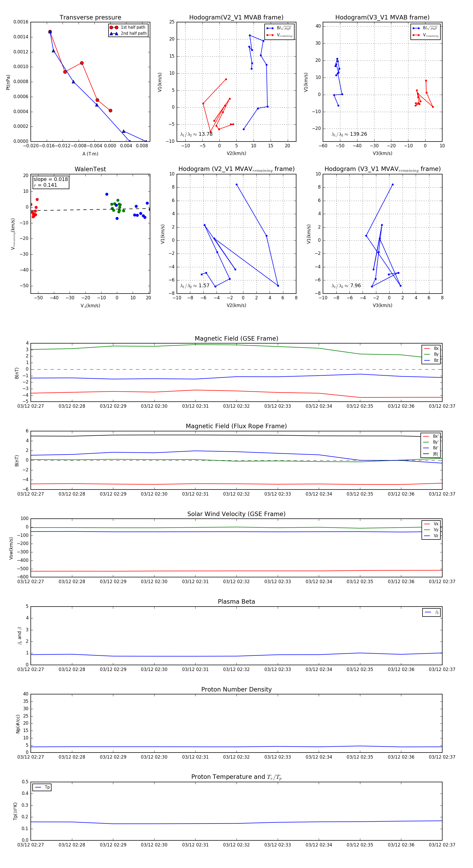Image resolution: width=473 pixels, height=868 pixels.
Task: Click the "WalenTest" plot title
Action: click(x=90, y=169)
